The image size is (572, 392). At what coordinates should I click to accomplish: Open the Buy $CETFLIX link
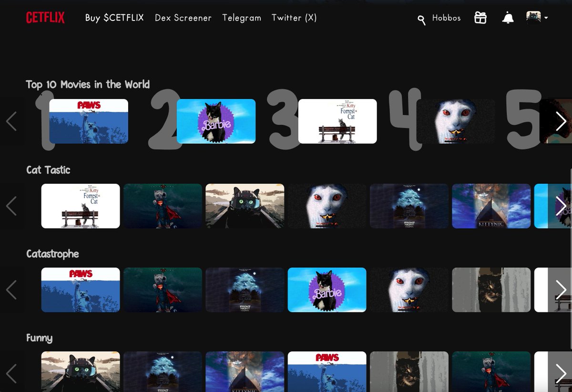[114, 18]
